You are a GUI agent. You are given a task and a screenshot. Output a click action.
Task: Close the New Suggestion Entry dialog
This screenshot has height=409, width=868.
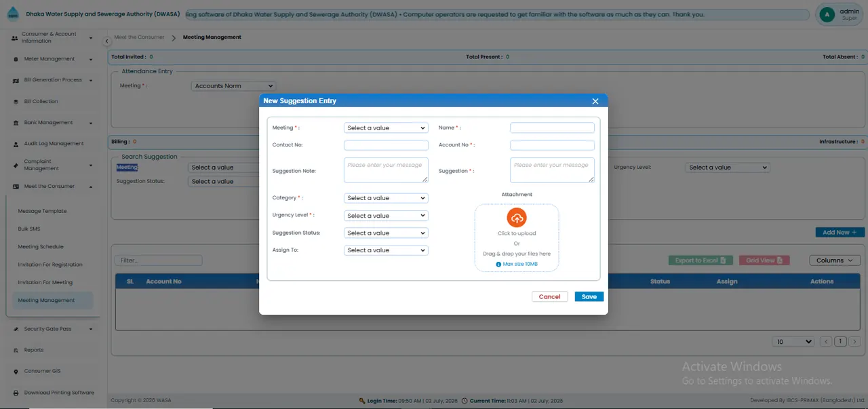tap(595, 101)
